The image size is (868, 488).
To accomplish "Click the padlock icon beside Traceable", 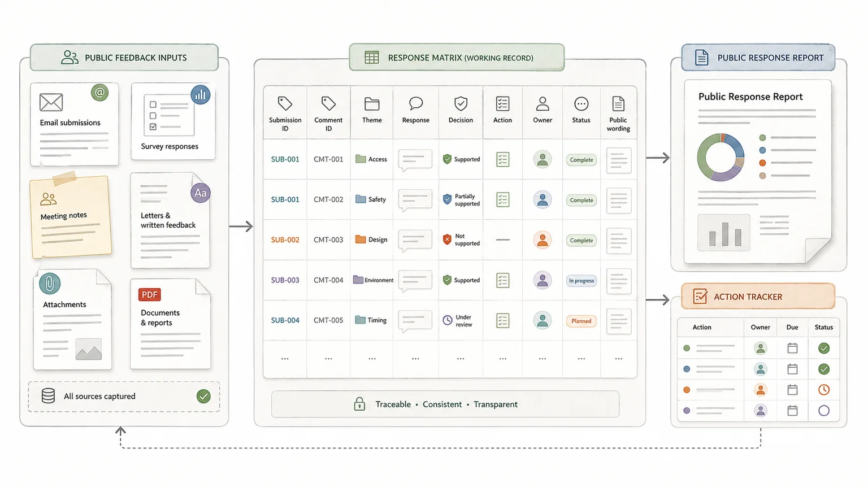I will coord(359,403).
